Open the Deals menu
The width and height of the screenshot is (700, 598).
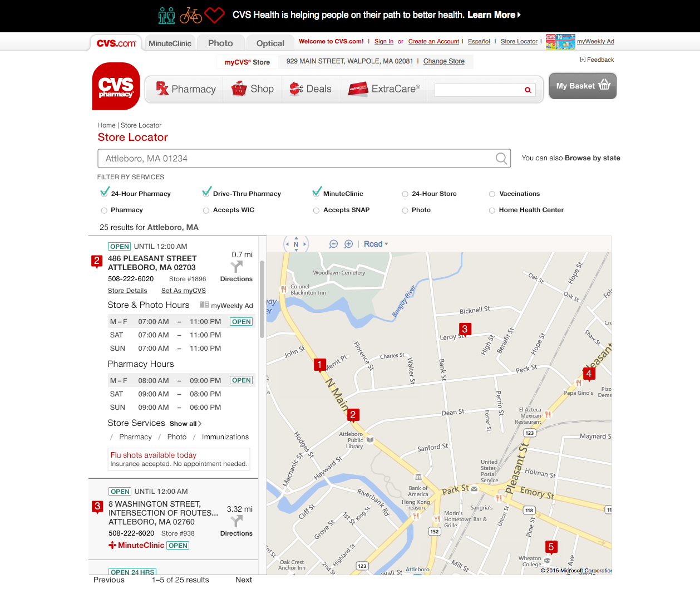click(x=310, y=89)
